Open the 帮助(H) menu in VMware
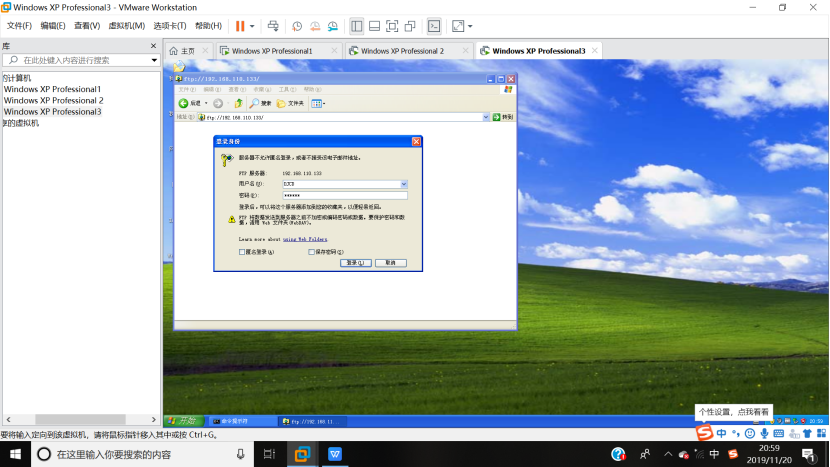830x467 pixels. [x=208, y=26]
